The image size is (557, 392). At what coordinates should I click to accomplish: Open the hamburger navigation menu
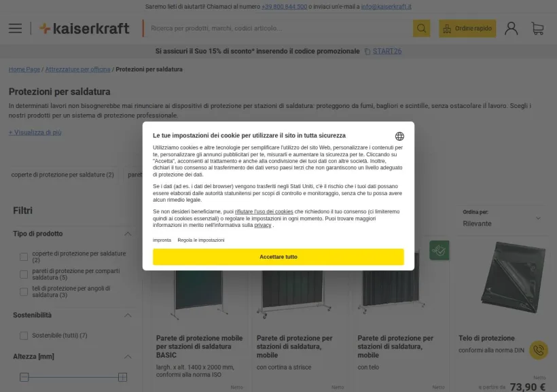[x=15, y=29]
